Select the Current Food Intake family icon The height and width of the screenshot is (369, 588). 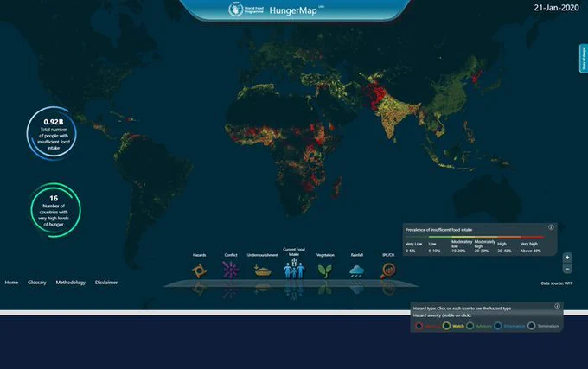294,269
